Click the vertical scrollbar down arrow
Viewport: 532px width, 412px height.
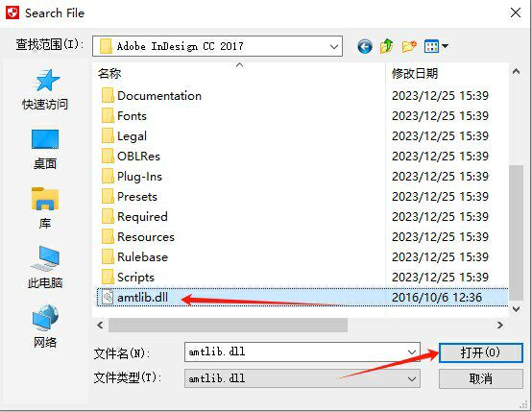pyautogui.click(x=516, y=309)
